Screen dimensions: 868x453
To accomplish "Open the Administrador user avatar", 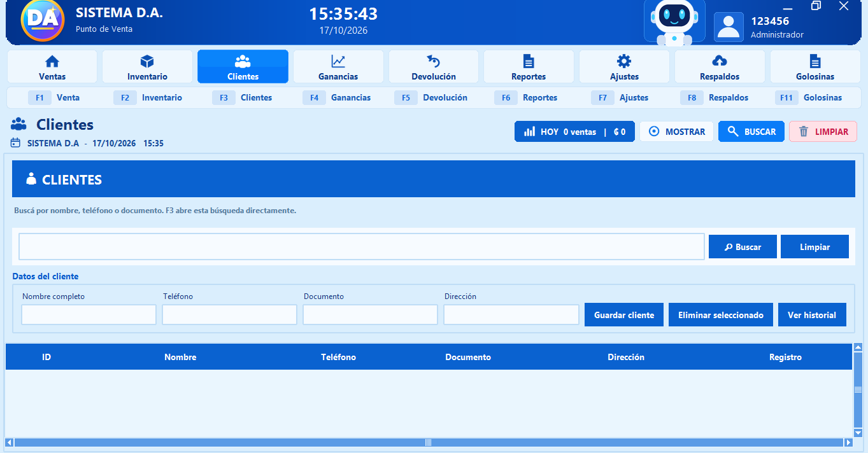I will click(729, 27).
